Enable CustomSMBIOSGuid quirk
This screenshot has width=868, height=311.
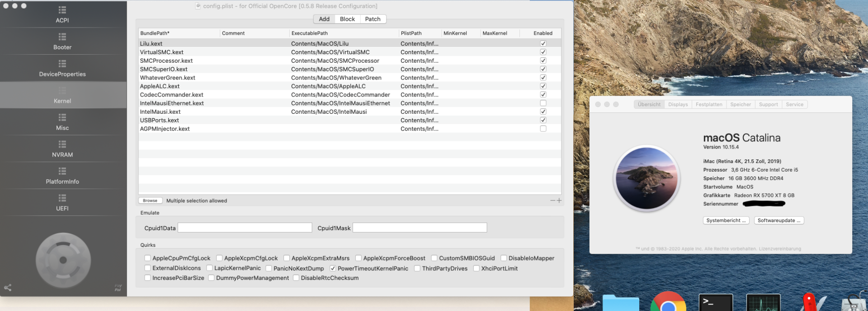coord(434,258)
